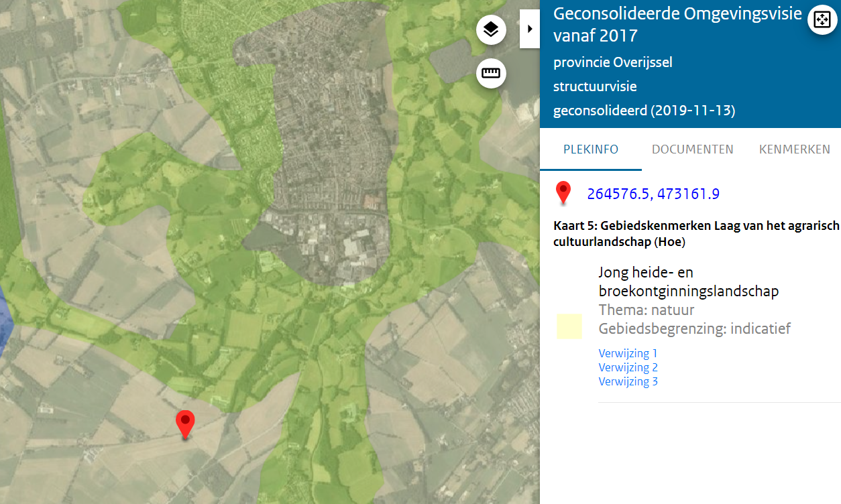Click the 'Geconsolideerde Omgevingsvisie vanaf 2017' title
Viewport: 841px width, 504px height.
tap(677, 24)
